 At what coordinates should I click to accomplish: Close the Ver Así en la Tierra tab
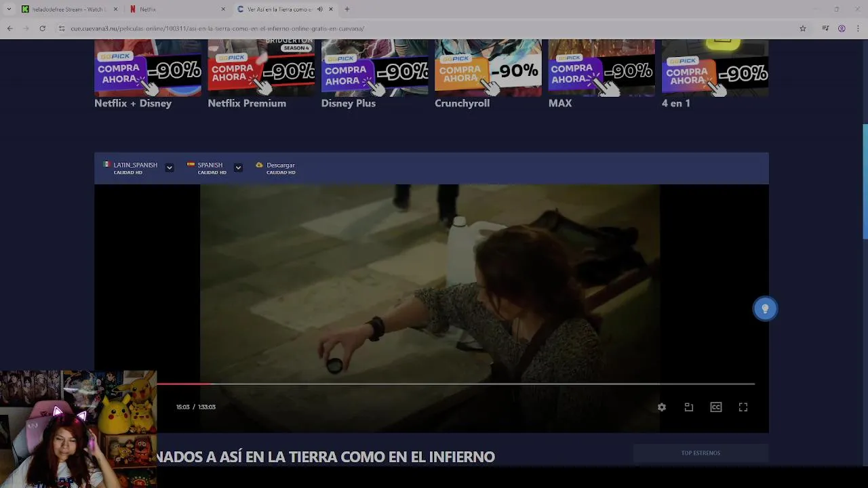[331, 9]
